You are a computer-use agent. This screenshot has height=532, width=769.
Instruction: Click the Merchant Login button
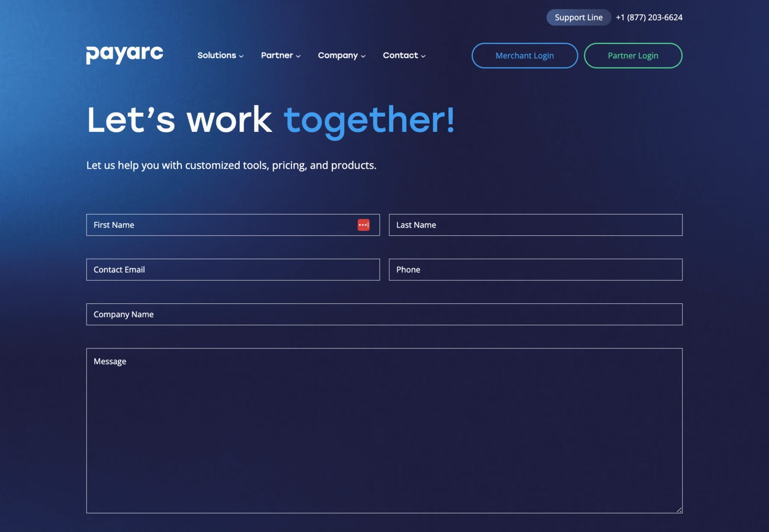[x=524, y=56]
